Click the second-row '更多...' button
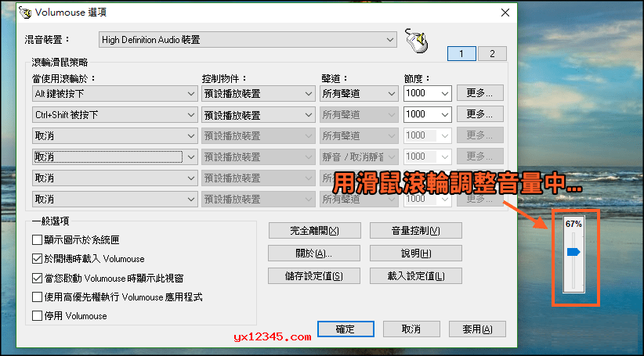The height and width of the screenshot is (356, 644). (479, 114)
